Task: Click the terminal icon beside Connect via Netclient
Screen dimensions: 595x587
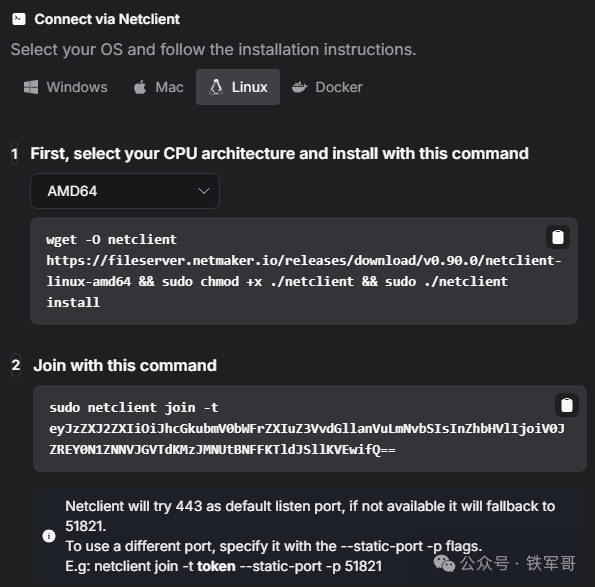Action: pyautogui.click(x=19, y=19)
